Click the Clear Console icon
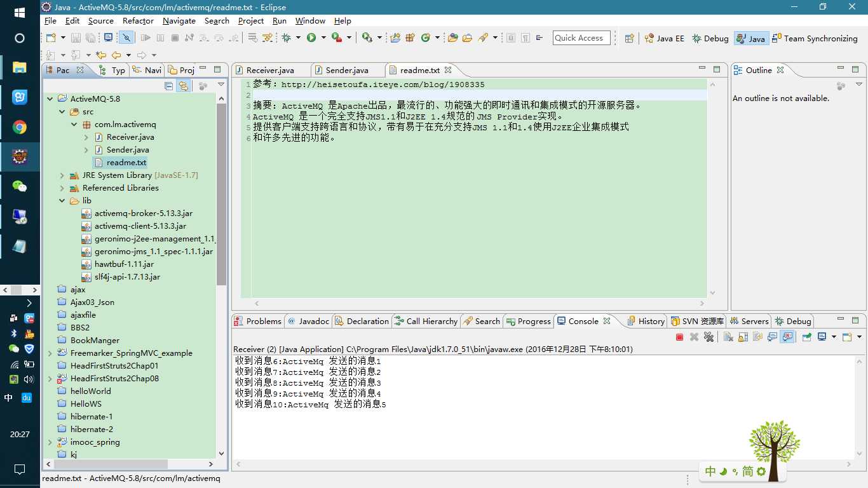The height and width of the screenshot is (488, 868). click(728, 337)
